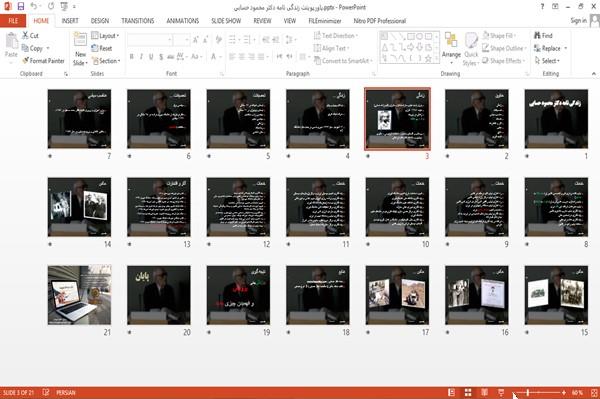Image resolution: width=600 pixels, height=399 pixels.
Task: Click the Save icon in quick access toolbar
Action: coord(21,7)
